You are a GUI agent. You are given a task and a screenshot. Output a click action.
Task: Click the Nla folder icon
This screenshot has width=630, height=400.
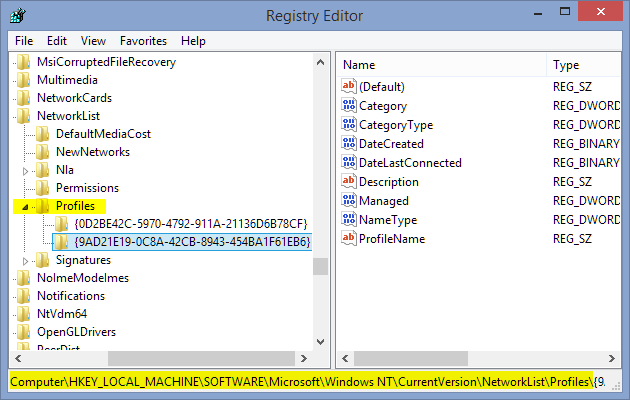(x=43, y=170)
